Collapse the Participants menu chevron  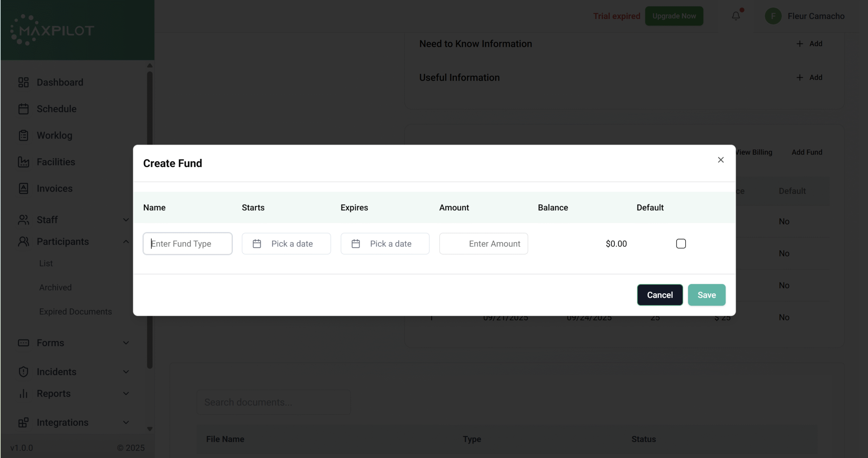pos(126,242)
